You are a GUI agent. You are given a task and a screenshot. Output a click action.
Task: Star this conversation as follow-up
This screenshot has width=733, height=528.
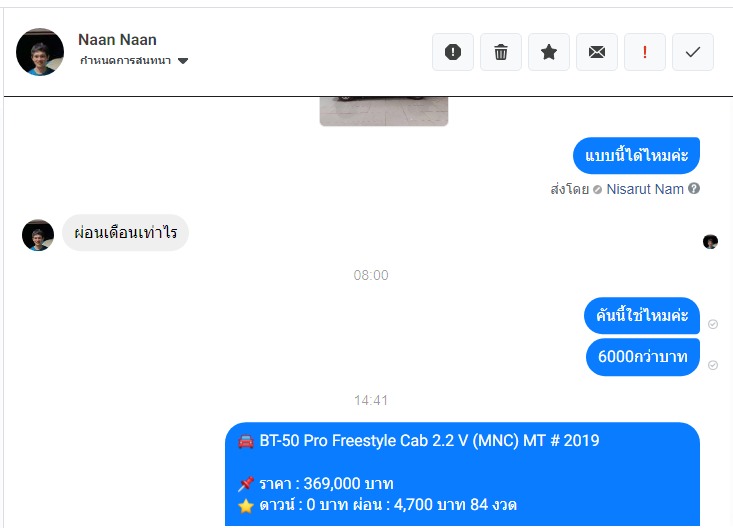coord(549,52)
